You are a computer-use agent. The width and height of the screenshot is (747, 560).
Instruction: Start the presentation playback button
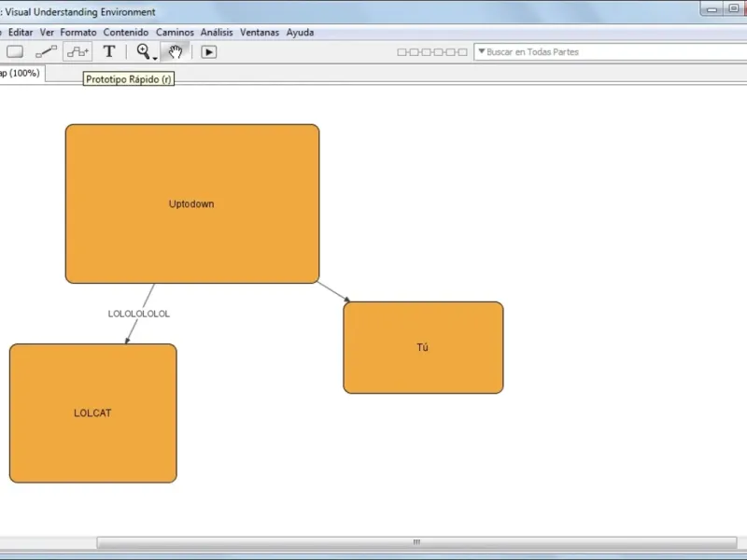[x=208, y=52]
